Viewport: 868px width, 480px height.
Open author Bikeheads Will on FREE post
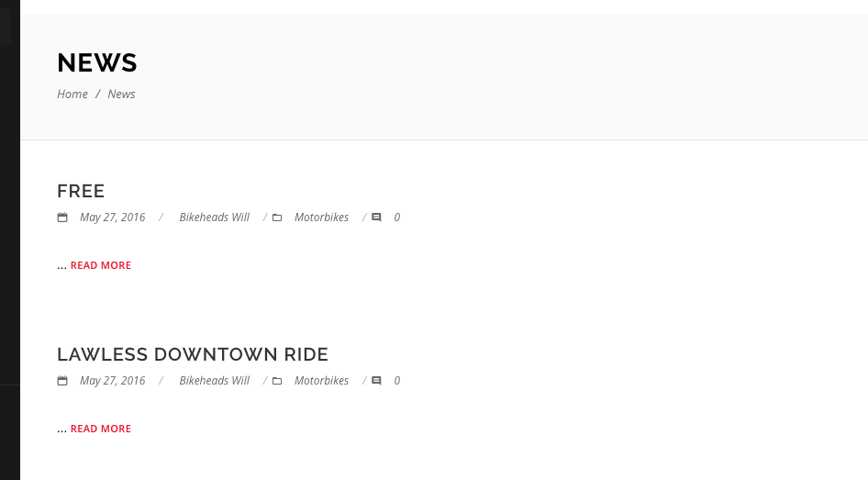tap(214, 217)
